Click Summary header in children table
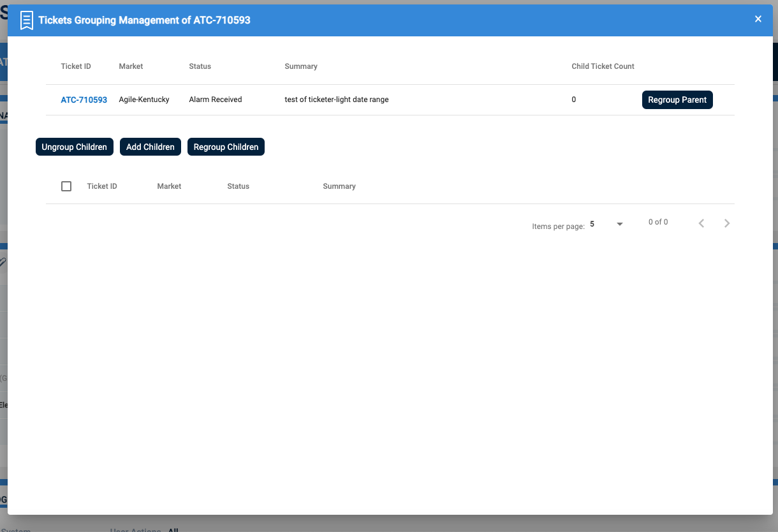Viewport: 778px width, 532px height. coord(339,186)
